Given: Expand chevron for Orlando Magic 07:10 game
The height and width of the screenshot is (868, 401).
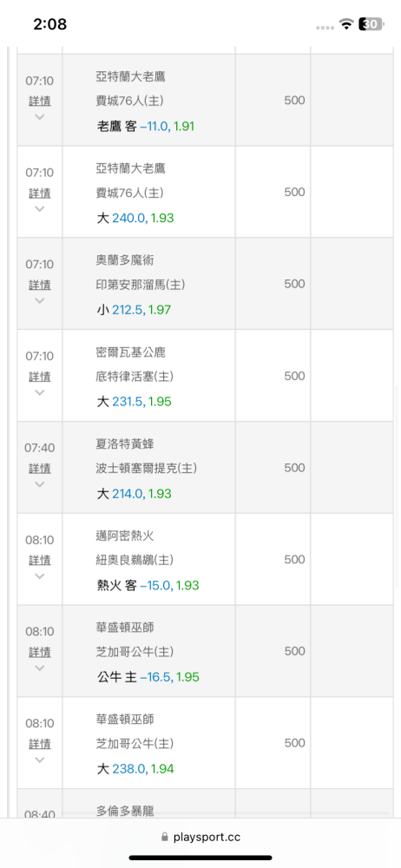Looking at the screenshot, I should tap(39, 300).
